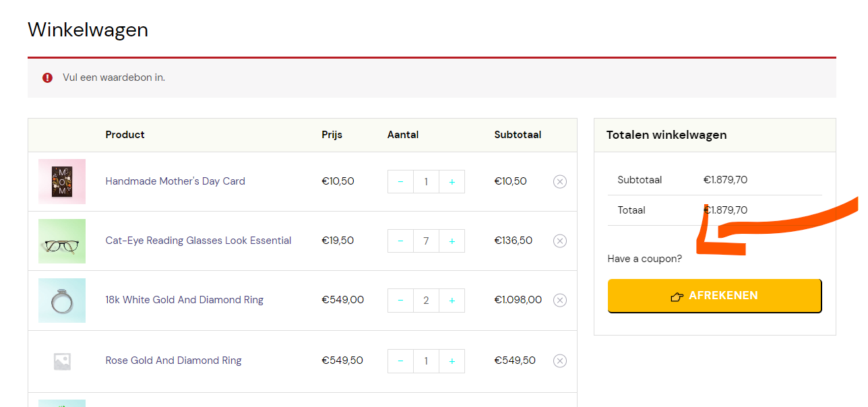Viewport: 868px width, 407px height.
Task: Open Rose Gold And Diamond Ring link
Action: (173, 361)
